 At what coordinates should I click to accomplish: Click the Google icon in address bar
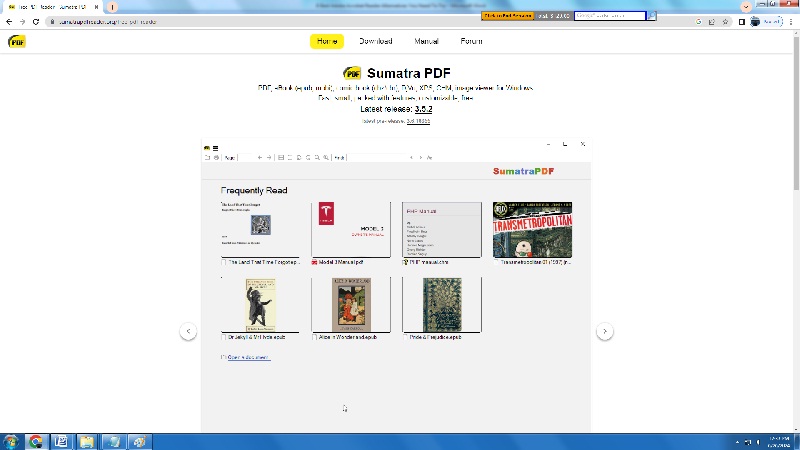(x=698, y=22)
